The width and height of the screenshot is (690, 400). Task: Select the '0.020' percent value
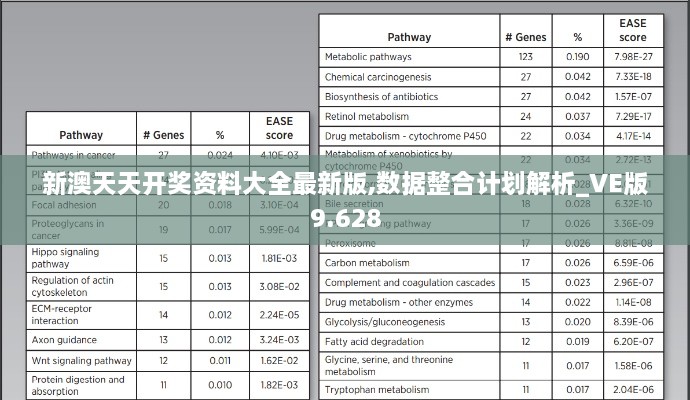(577, 322)
